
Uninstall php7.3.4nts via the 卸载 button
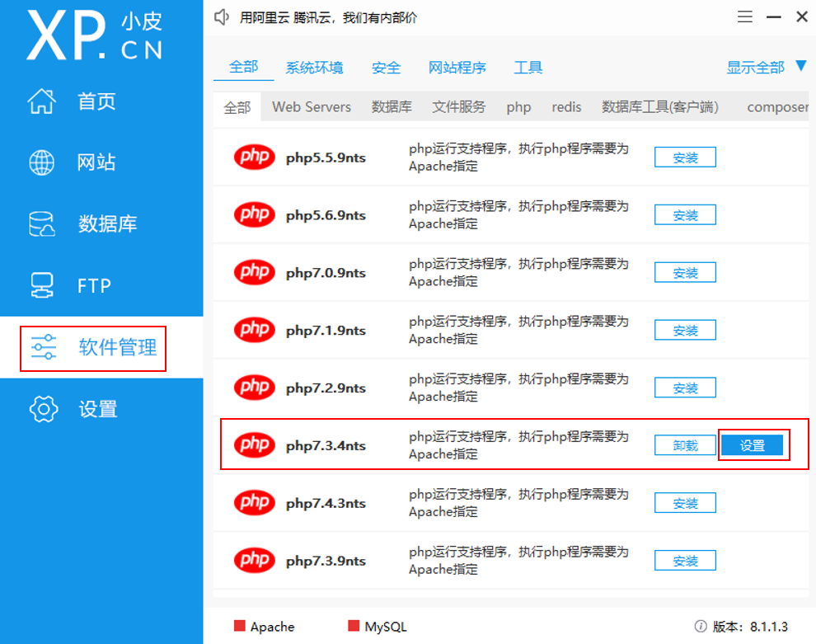pyautogui.click(x=685, y=444)
